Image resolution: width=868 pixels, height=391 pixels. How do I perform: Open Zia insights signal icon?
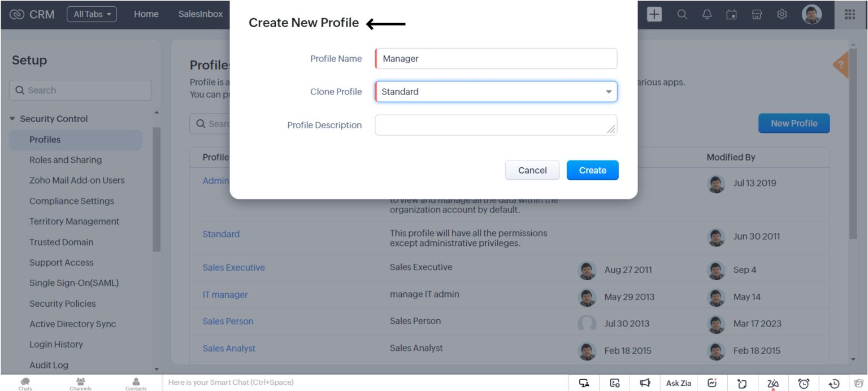click(x=713, y=383)
